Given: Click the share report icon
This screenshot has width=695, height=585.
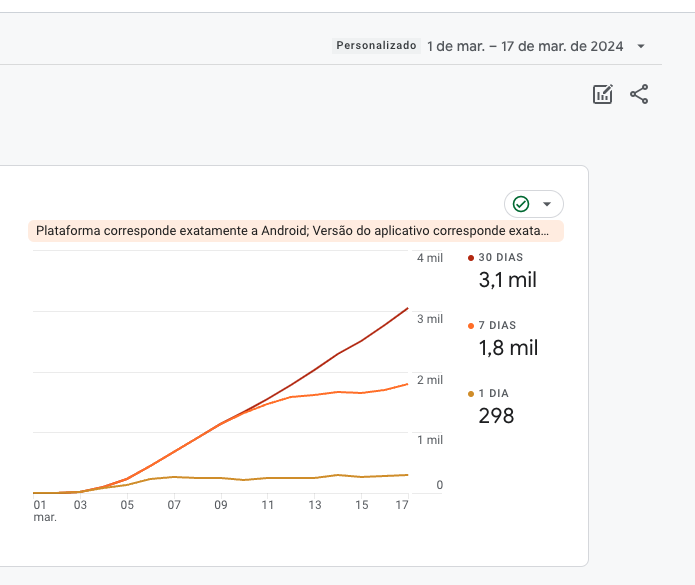Looking at the screenshot, I should pyautogui.click(x=639, y=95).
